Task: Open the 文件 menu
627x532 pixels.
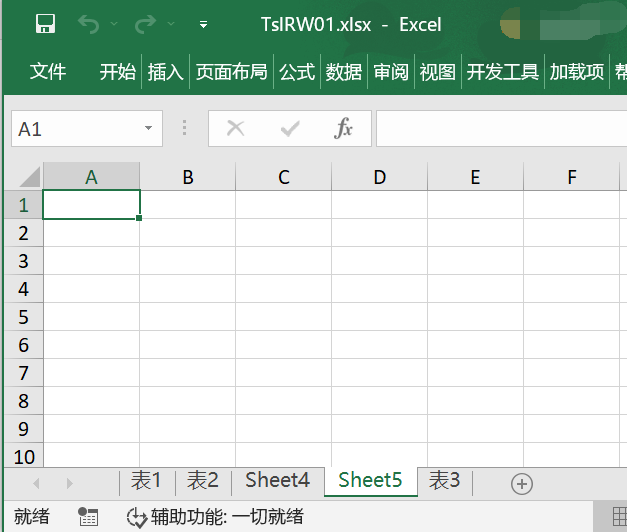Action: (x=47, y=72)
